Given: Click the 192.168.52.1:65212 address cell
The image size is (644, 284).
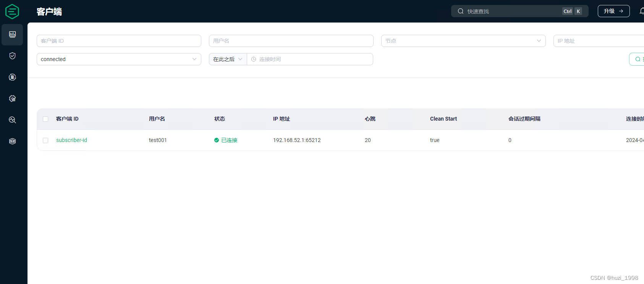Looking at the screenshot, I should pyautogui.click(x=297, y=140).
